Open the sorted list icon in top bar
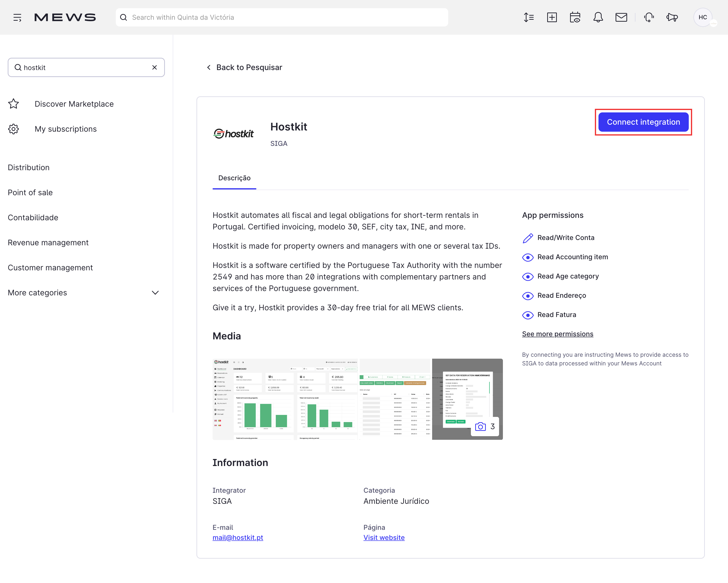 pos(528,18)
